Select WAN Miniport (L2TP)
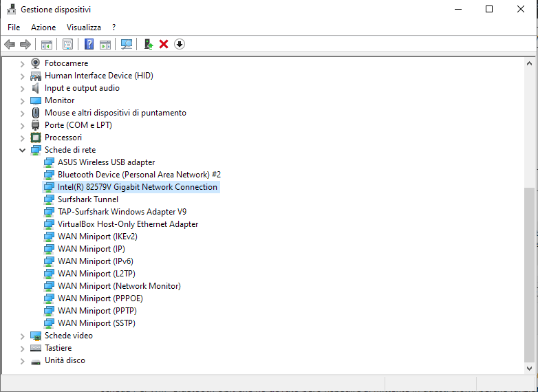The width and height of the screenshot is (538, 392). click(96, 273)
